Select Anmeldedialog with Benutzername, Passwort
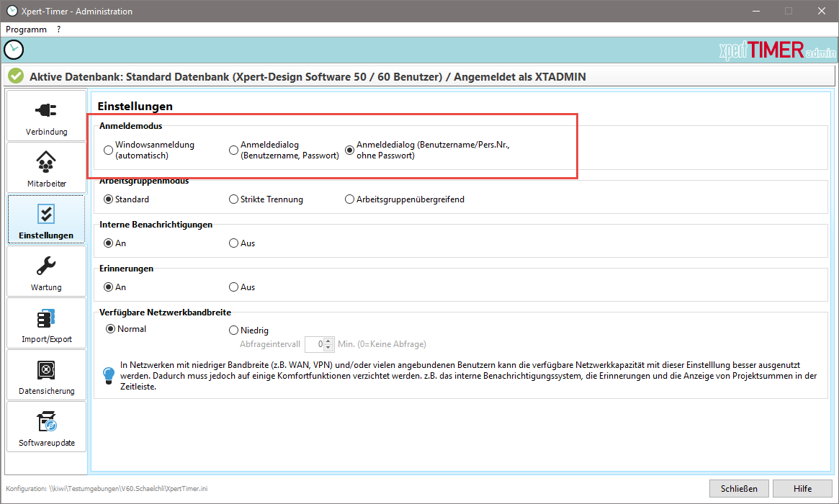The height and width of the screenshot is (504, 839). click(x=234, y=150)
